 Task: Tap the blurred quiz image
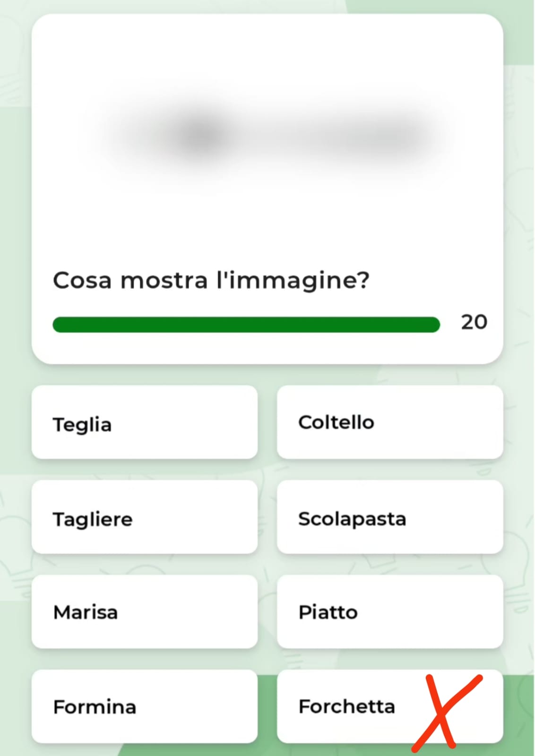point(267,137)
